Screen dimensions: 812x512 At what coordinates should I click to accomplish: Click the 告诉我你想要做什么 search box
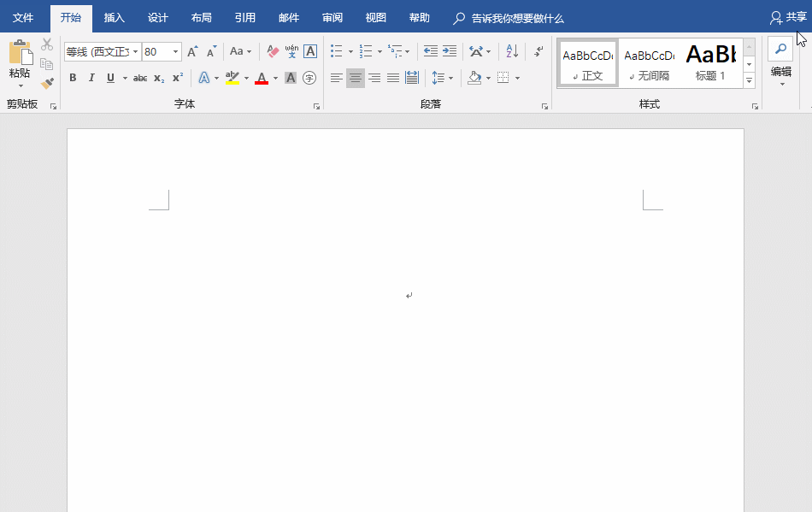point(517,18)
